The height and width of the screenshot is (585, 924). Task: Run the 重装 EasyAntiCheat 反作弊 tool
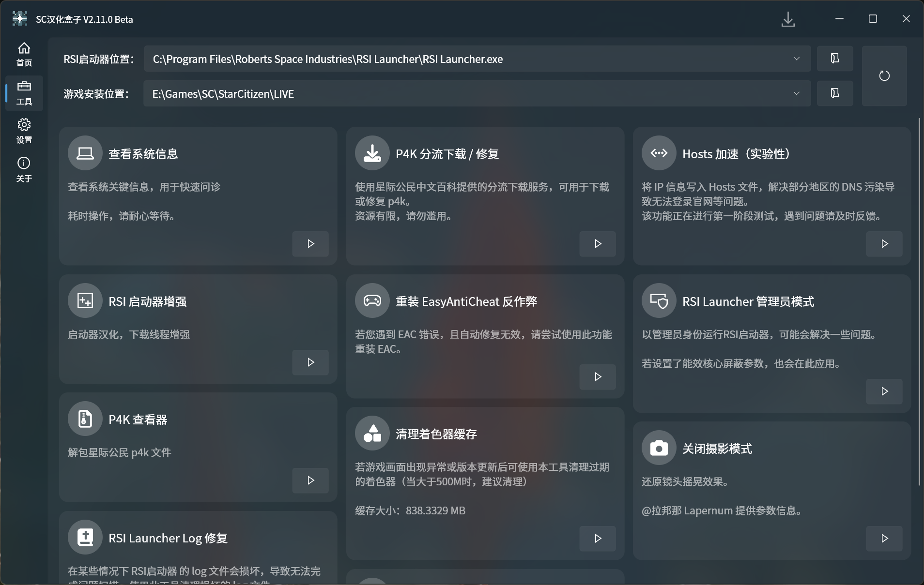(x=598, y=377)
